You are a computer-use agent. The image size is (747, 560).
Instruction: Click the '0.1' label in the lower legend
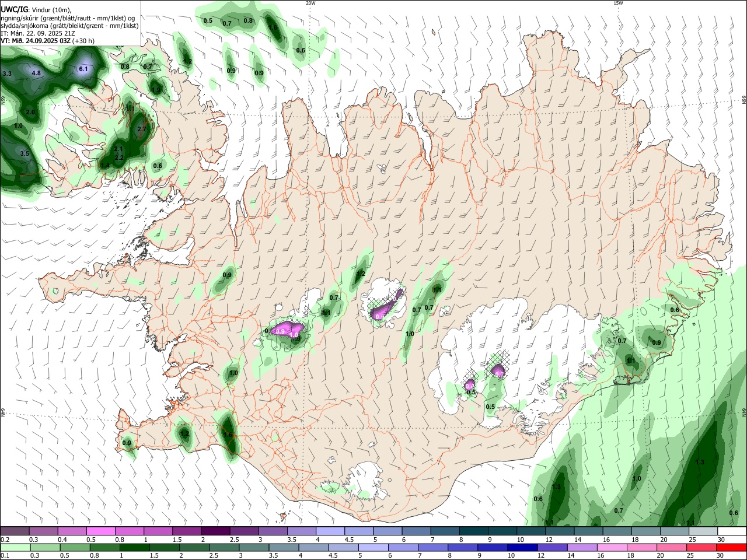(x=5, y=555)
